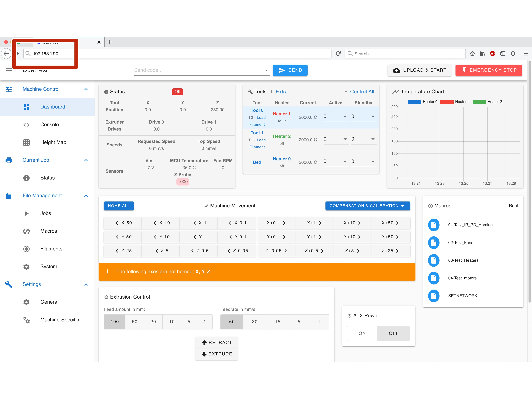Click the Filaments spool icon in sidebar
Screen dimensions: 532x399
click(x=26, y=249)
